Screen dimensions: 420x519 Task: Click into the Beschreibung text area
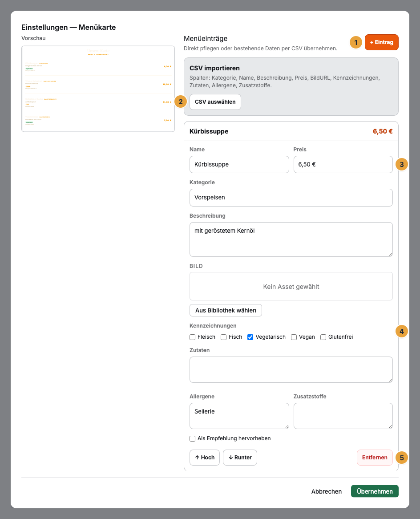click(x=291, y=239)
